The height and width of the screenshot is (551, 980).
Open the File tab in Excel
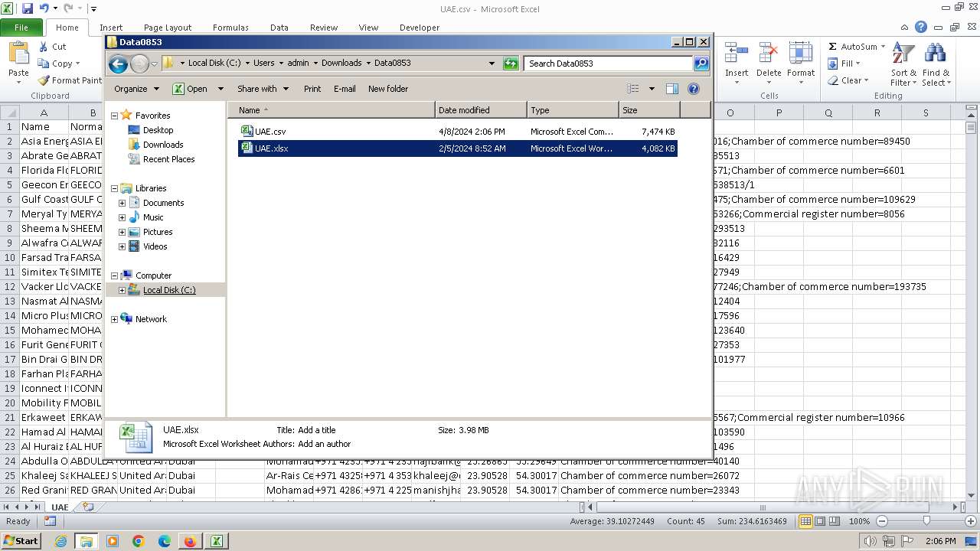click(21, 28)
